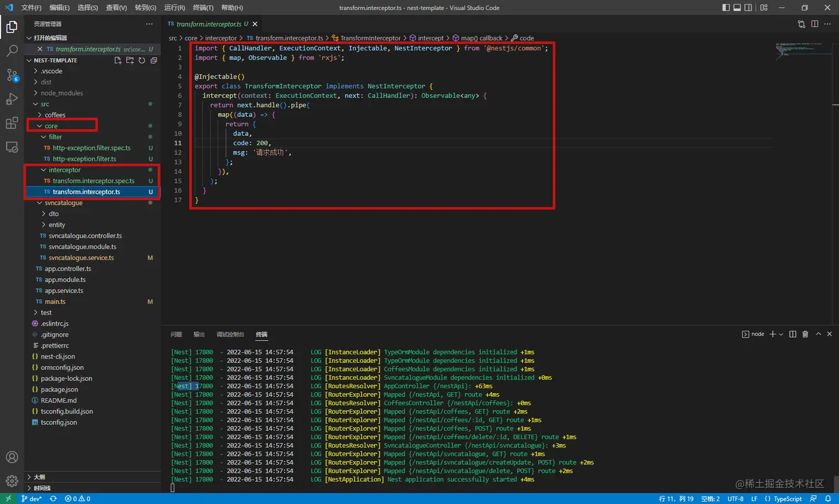This screenshot has width=839, height=504.
Task: Split the terminal panel
Action: [x=792, y=334]
